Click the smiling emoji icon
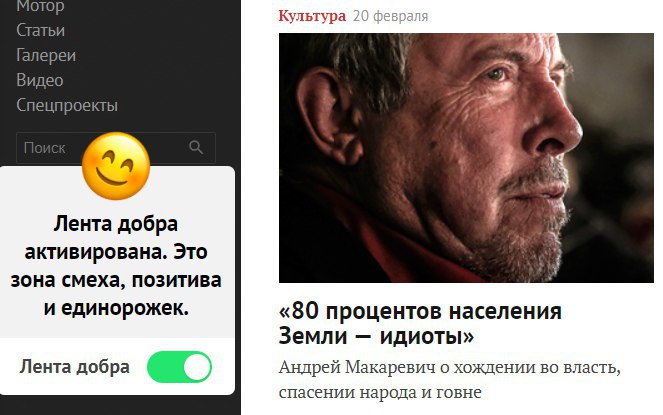The image size is (663, 415). (116, 166)
